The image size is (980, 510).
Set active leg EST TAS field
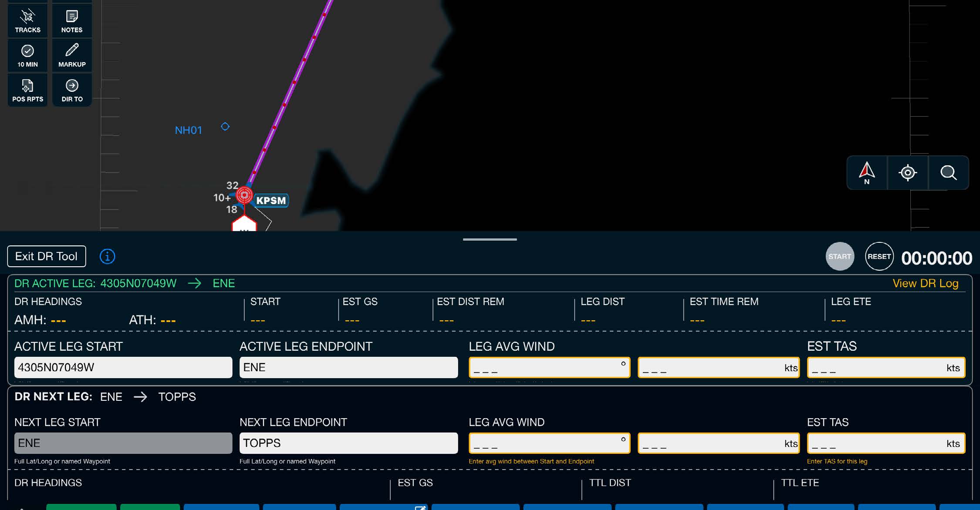(x=886, y=367)
